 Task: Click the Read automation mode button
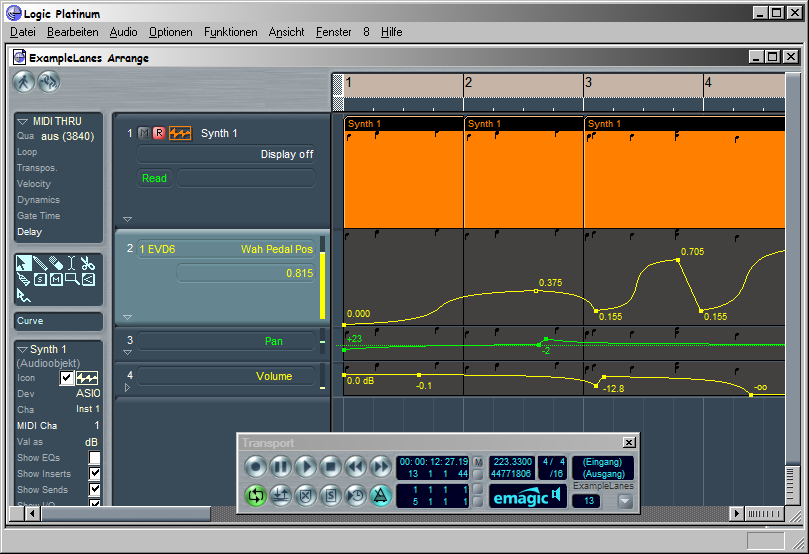click(x=154, y=178)
